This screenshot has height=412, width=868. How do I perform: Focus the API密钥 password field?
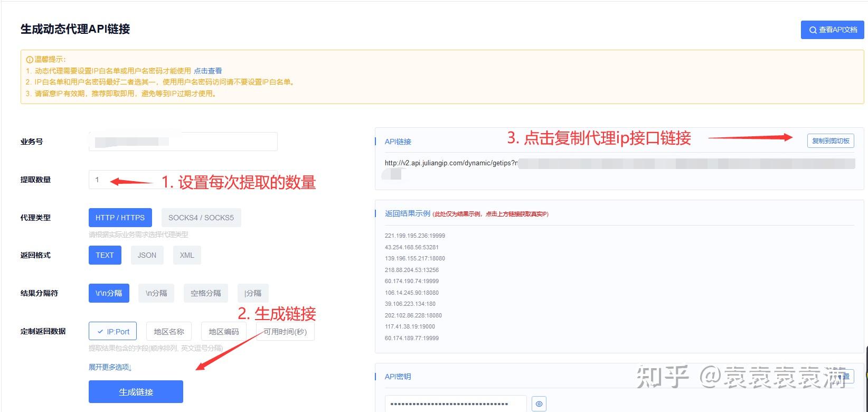pyautogui.click(x=456, y=404)
